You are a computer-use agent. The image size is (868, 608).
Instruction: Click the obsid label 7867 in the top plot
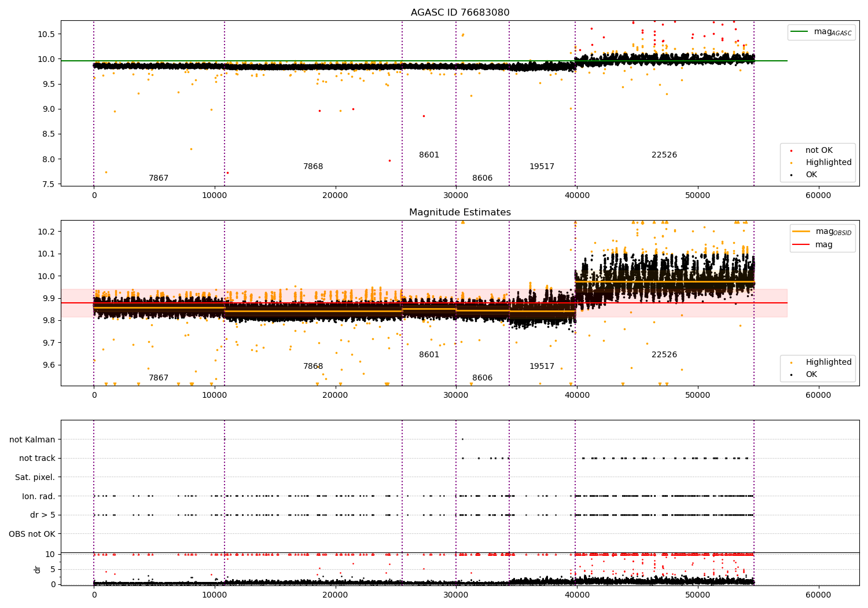coord(159,178)
